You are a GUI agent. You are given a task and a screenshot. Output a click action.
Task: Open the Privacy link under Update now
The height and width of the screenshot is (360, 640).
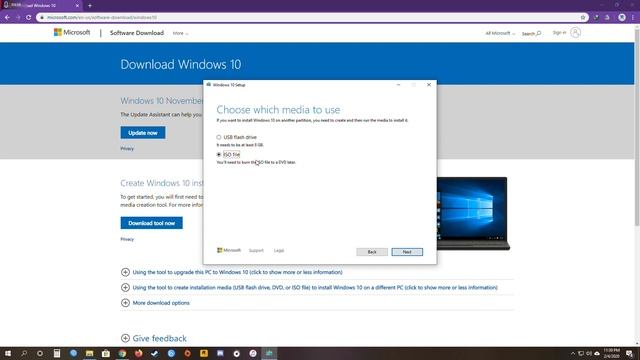127,149
